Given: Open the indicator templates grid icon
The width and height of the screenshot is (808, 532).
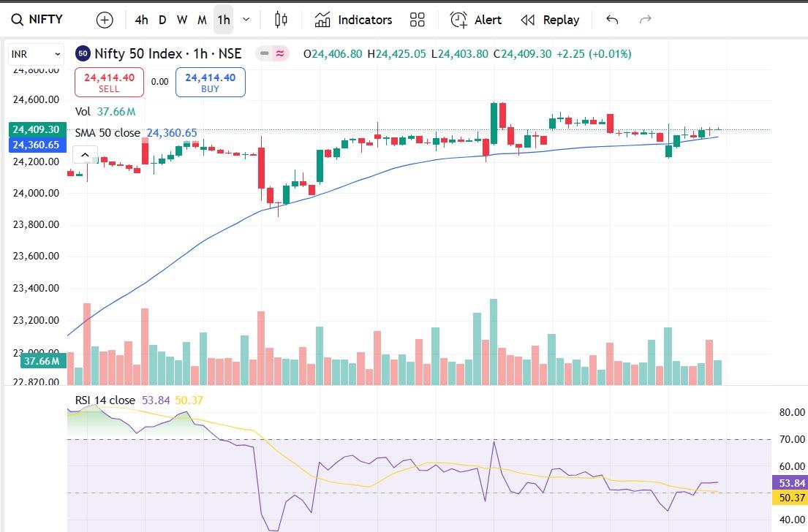Looking at the screenshot, I should (418, 20).
